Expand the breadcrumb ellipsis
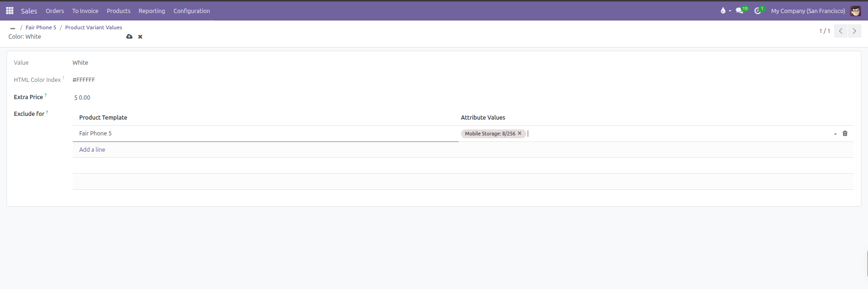 click(x=13, y=28)
